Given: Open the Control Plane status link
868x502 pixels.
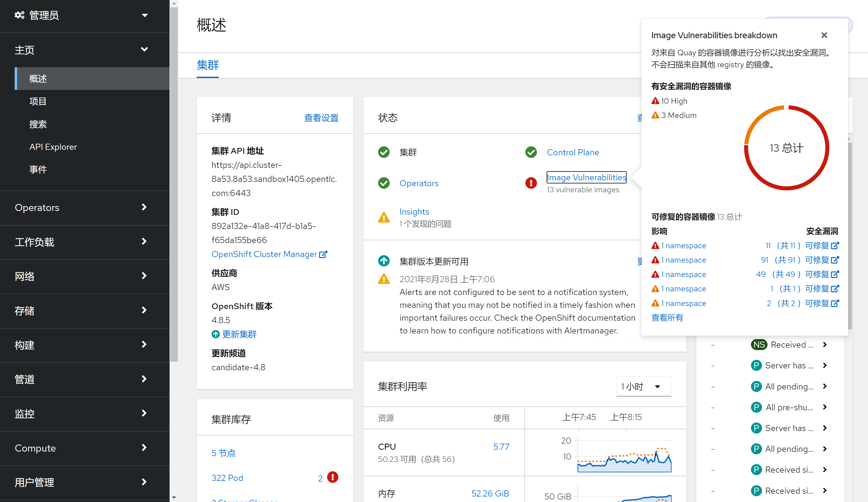Looking at the screenshot, I should point(573,152).
